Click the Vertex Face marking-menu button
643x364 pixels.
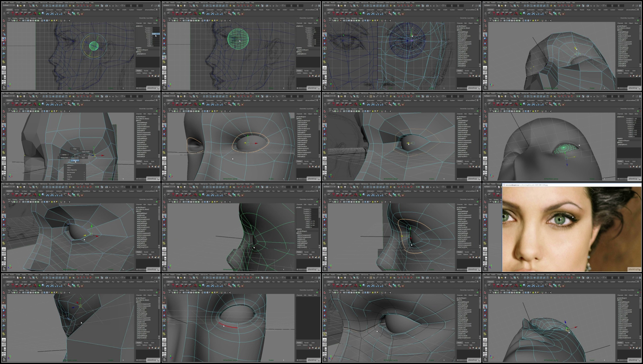coord(64,158)
